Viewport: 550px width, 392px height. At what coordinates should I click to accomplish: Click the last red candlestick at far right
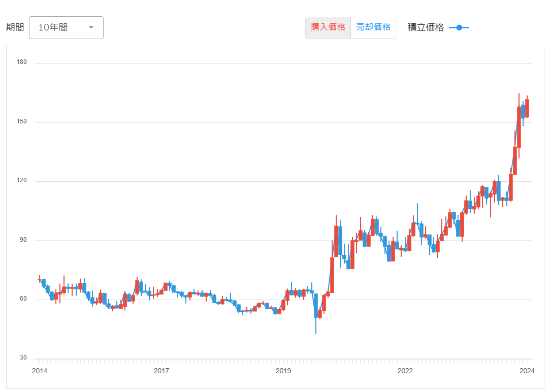pyautogui.click(x=527, y=108)
